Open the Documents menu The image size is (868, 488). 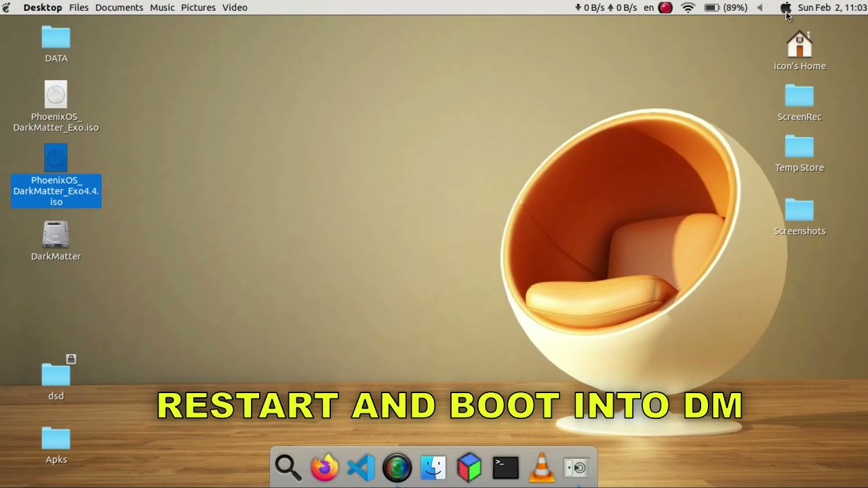point(119,7)
